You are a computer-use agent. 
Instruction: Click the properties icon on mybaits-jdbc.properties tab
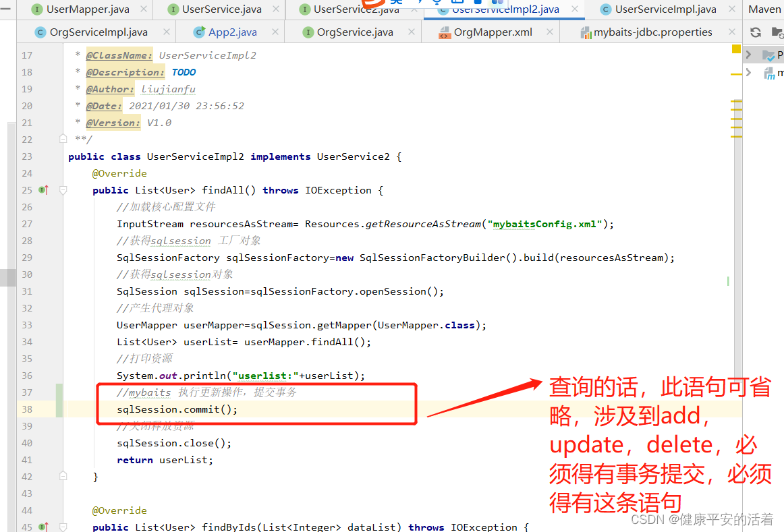585,32
